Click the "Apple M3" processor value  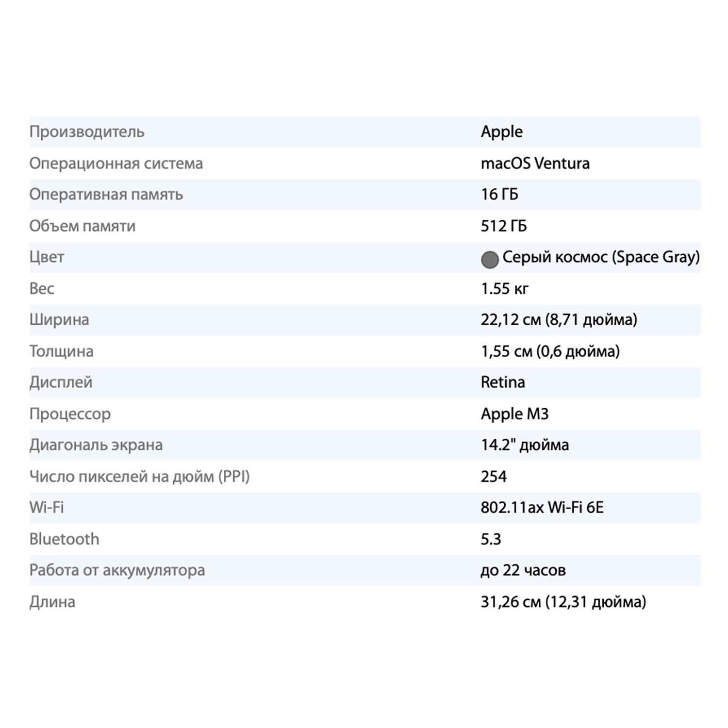click(514, 414)
